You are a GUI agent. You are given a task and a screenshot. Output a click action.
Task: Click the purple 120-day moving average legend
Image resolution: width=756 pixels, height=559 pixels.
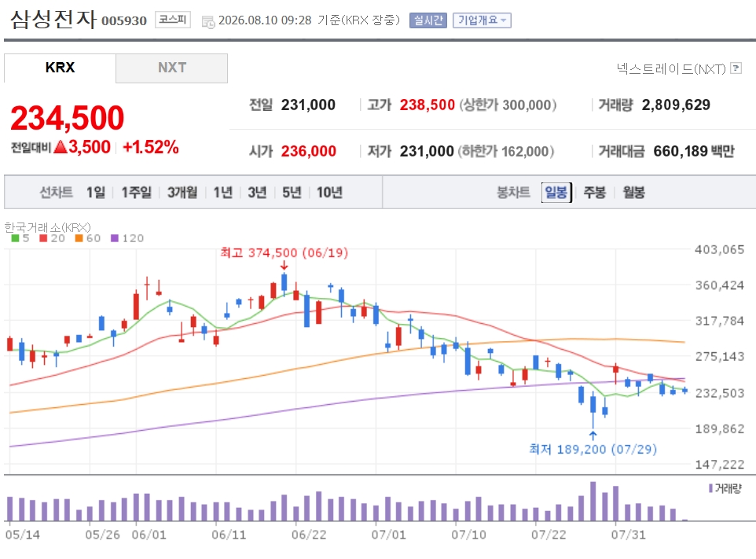pos(127,238)
